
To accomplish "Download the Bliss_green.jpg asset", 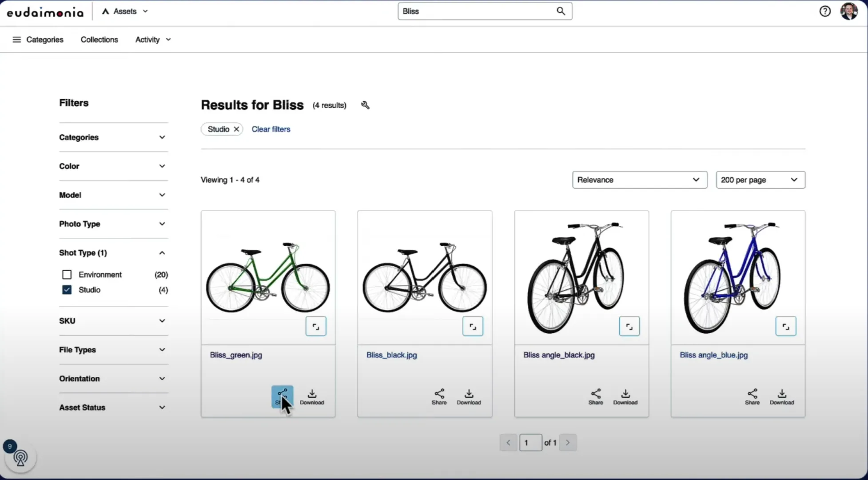I will click(312, 397).
